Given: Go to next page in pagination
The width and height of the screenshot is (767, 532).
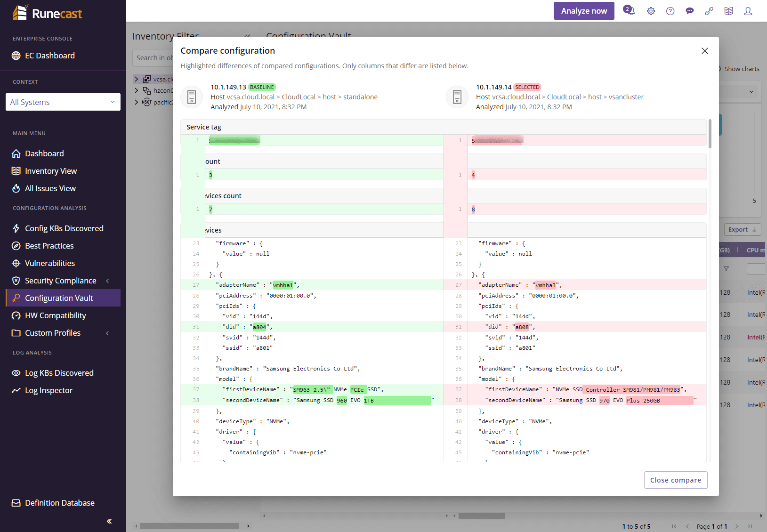Looking at the screenshot, I should click(x=737, y=526).
